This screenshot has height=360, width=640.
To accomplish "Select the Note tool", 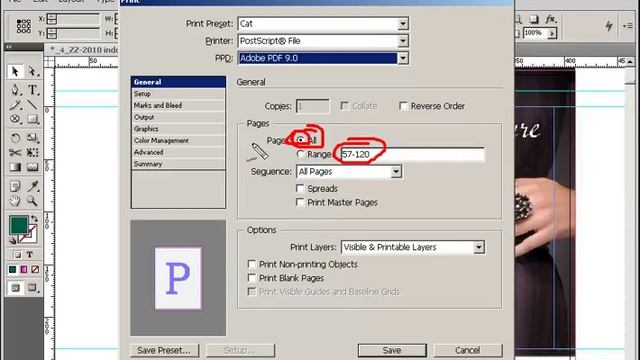I will pos(15,187).
